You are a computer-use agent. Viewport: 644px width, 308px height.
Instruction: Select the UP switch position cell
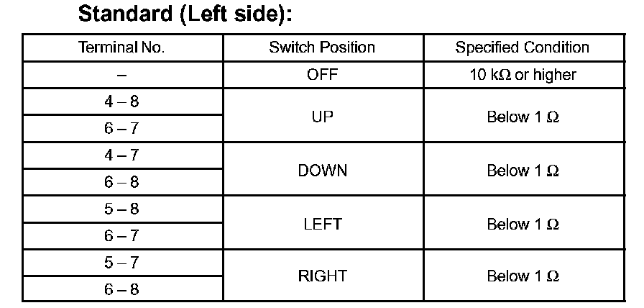(x=322, y=116)
